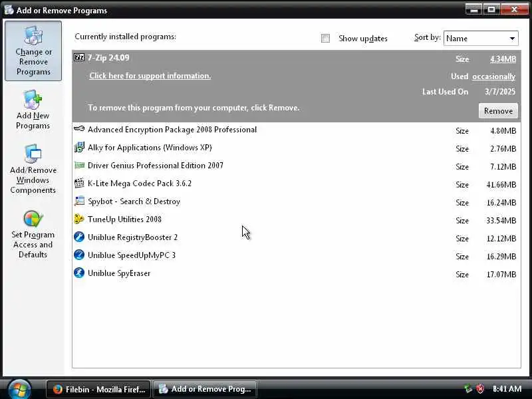Screen dimensions: 532x399
Task: Click the occasionally usage link
Action: 493,76
